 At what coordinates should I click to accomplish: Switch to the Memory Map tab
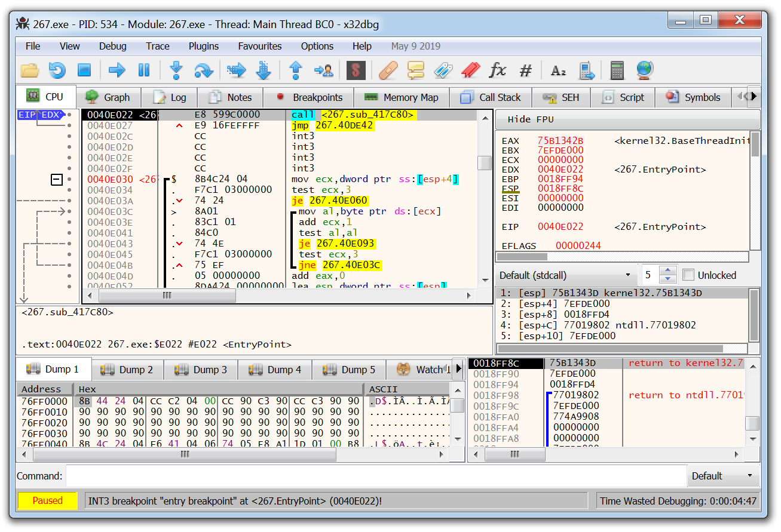401,97
